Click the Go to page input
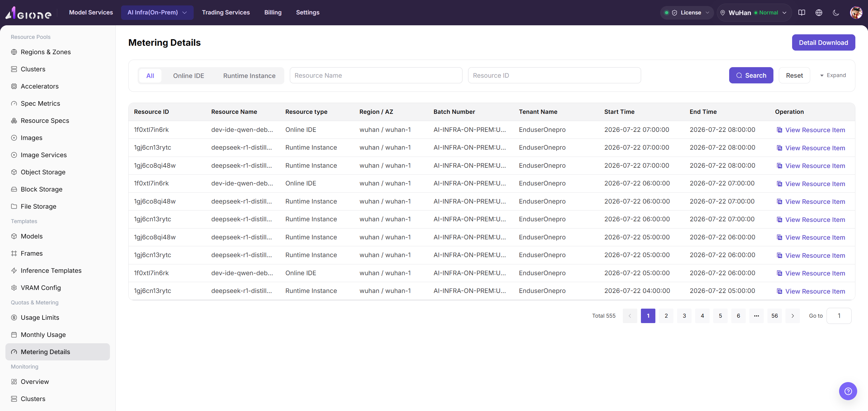Viewport: 868px width, 411px height. (839, 316)
